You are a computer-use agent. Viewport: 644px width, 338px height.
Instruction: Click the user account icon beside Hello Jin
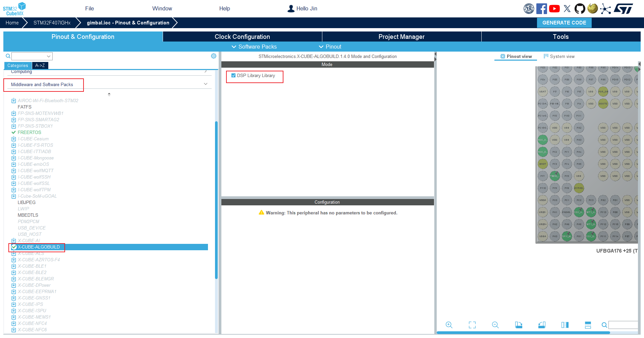point(291,9)
